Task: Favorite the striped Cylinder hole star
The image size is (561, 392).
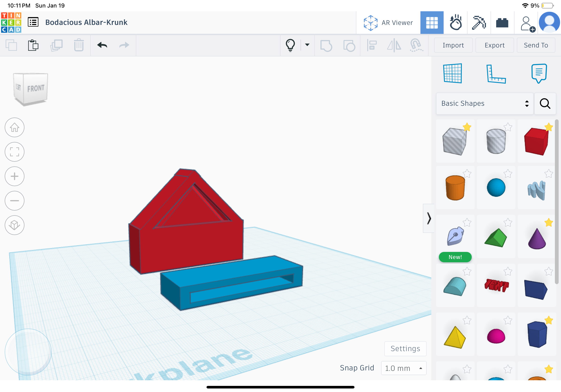Action: [x=508, y=127]
